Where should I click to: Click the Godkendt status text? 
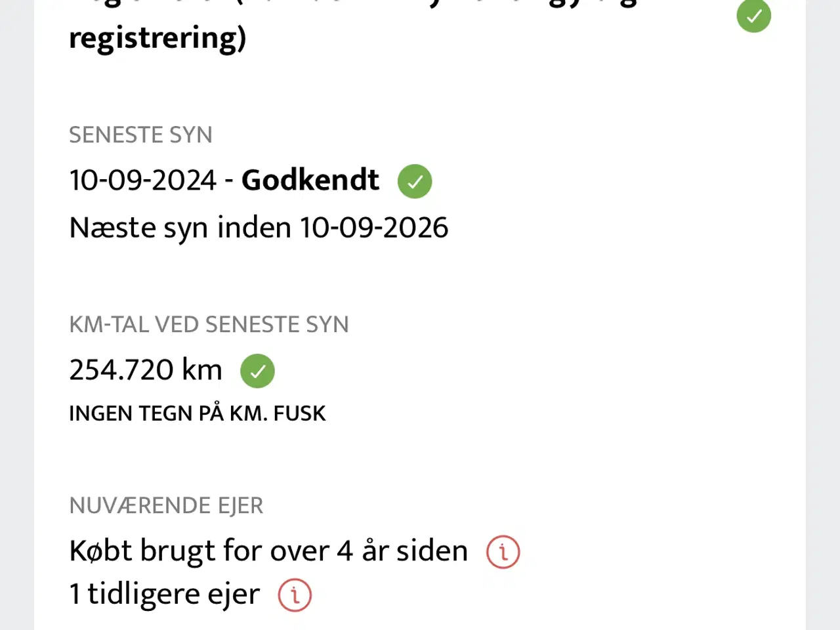click(x=310, y=180)
